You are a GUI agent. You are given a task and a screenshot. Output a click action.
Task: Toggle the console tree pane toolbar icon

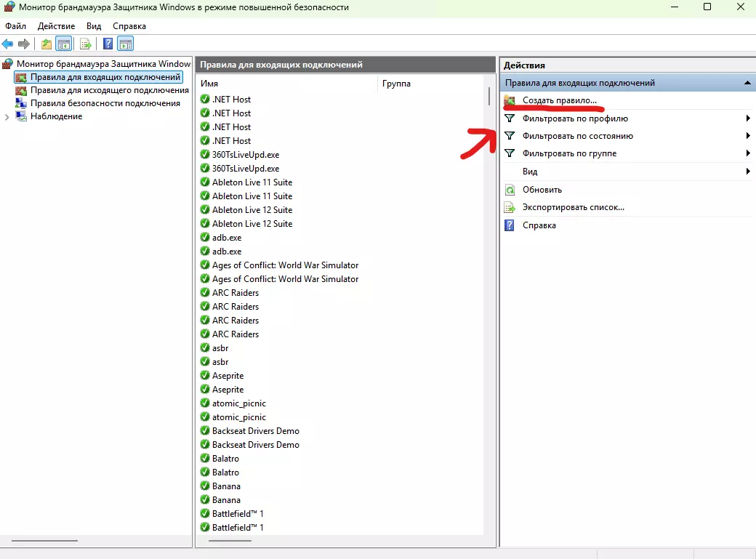click(x=64, y=44)
